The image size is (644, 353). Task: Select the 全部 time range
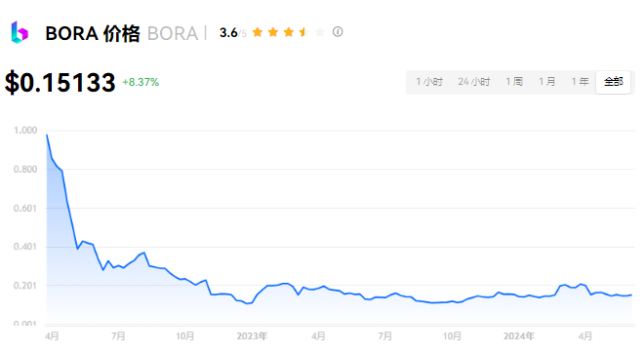(613, 82)
